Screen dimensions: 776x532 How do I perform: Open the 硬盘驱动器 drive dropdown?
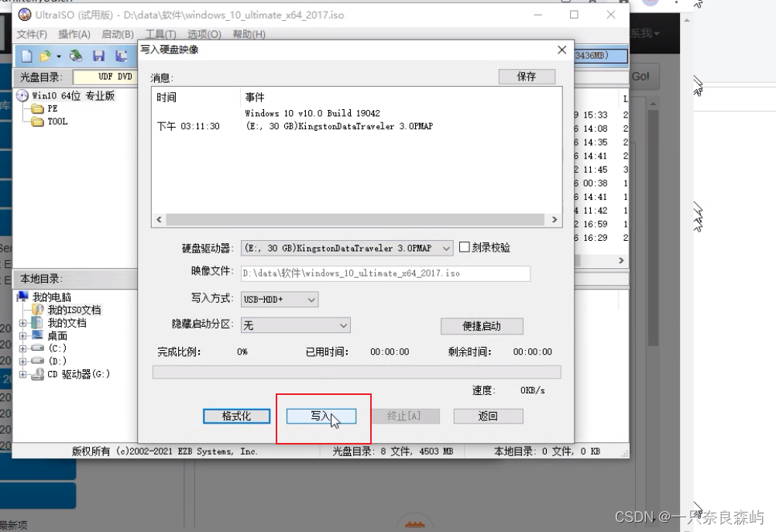click(x=346, y=248)
